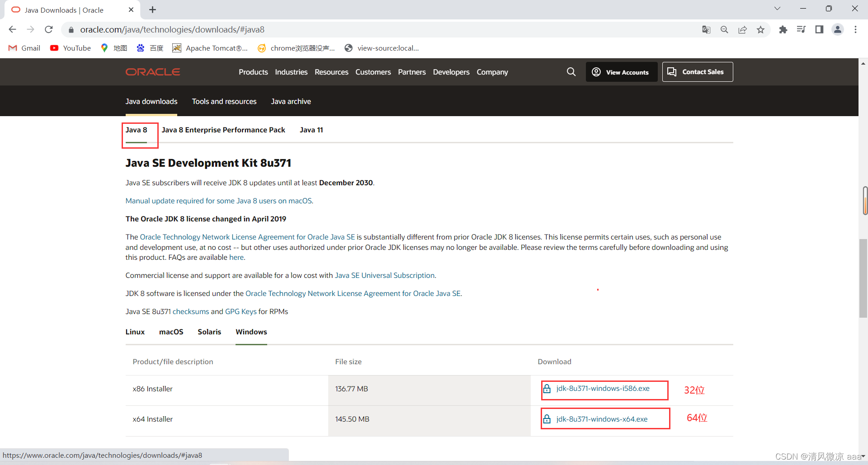This screenshot has width=868, height=465.
Task: View site info lock icon
Action: click(x=71, y=30)
